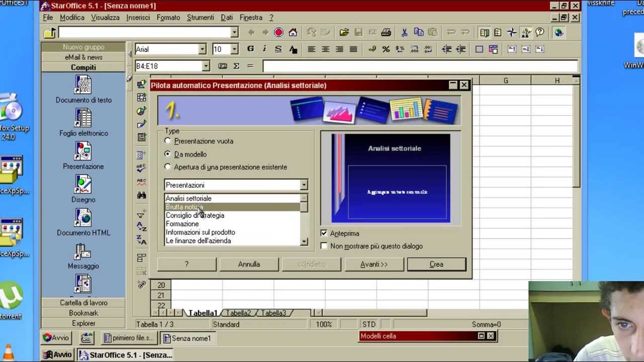
Task: Open the Cartella di lavoro group
Action: click(84, 303)
